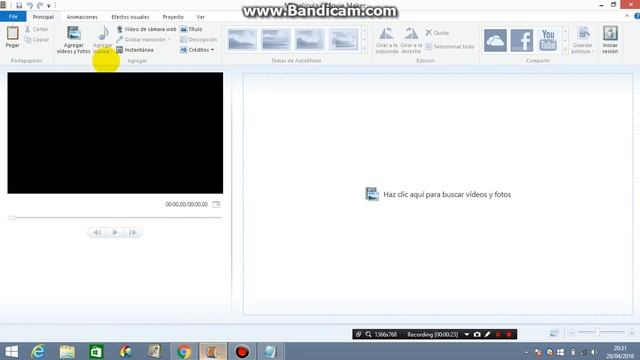Click the Pegar clipboard icon
Viewport: 640px width, 360px height.
pos(13,33)
